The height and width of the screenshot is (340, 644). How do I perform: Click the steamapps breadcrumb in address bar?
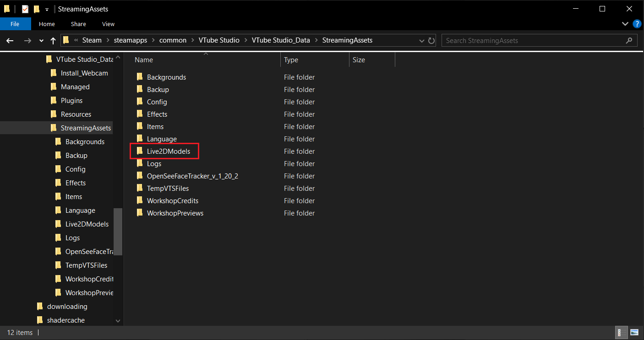coord(131,40)
